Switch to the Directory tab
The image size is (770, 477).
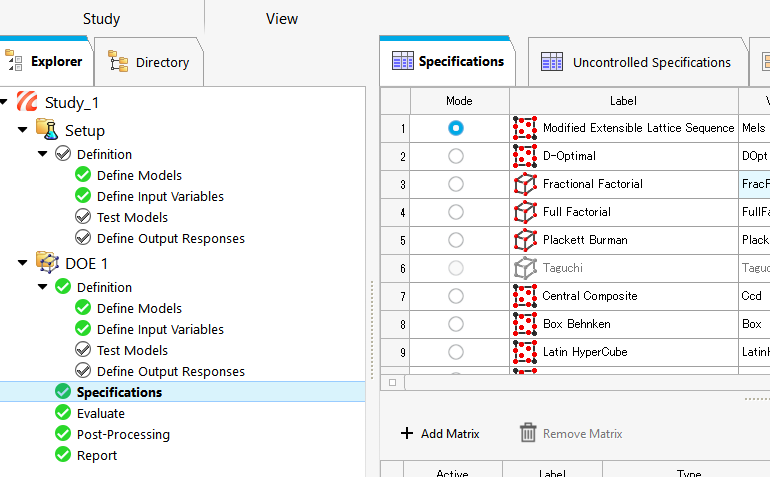pyautogui.click(x=150, y=62)
